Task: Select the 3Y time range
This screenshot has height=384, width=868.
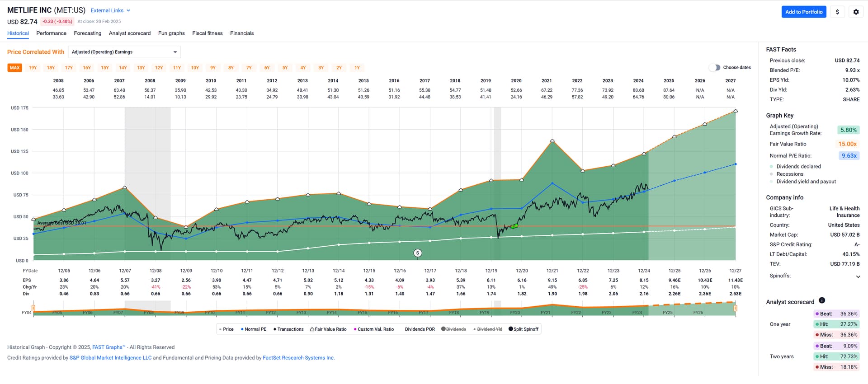Action: (x=321, y=68)
